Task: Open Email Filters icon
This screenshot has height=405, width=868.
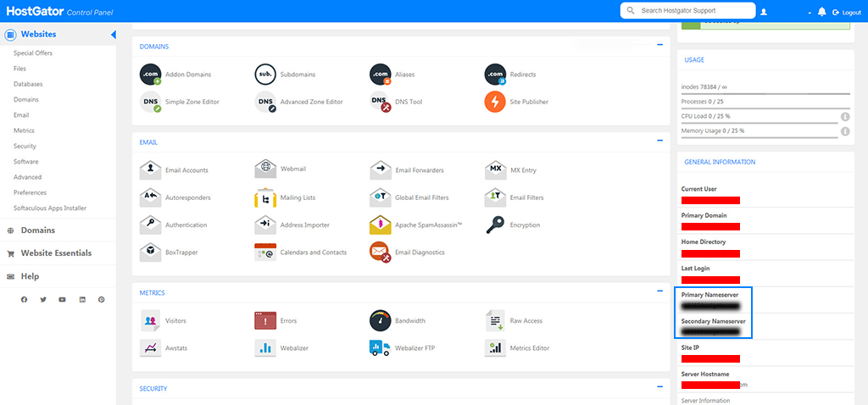Action: [x=495, y=197]
